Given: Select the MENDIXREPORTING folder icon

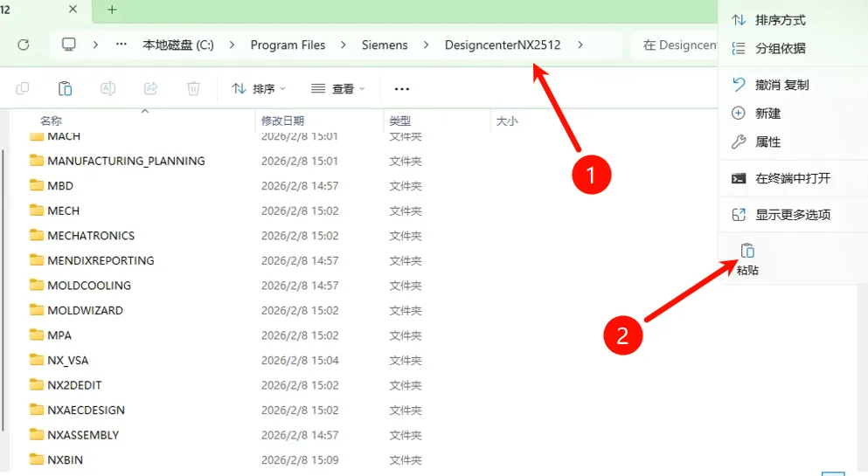Looking at the screenshot, I should (x=37, y=260).
